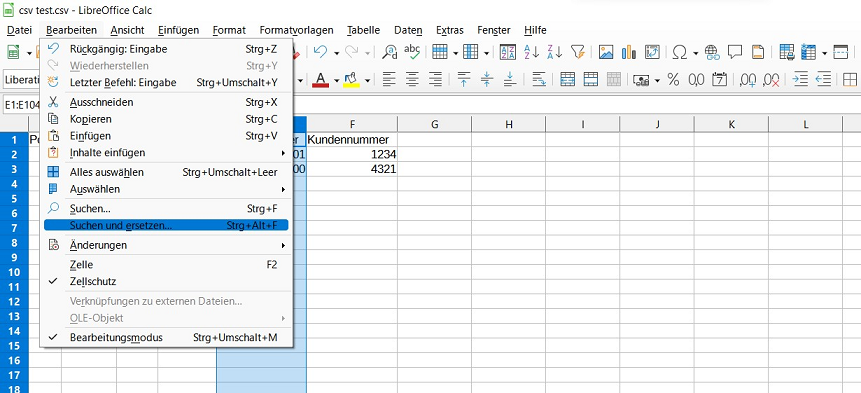Select row 10 header
Screen dimensions: 861x393
14,272
